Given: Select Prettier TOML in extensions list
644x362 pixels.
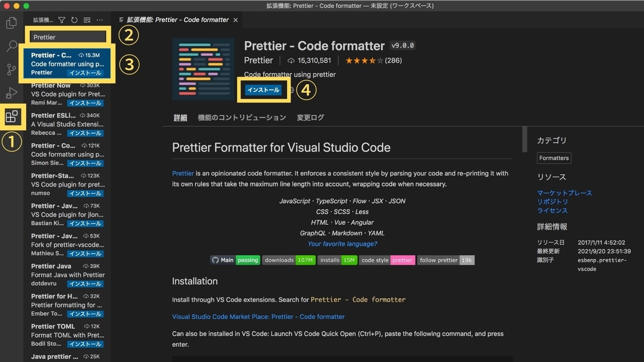Looking at the screenshot, I should click(67, 335).
